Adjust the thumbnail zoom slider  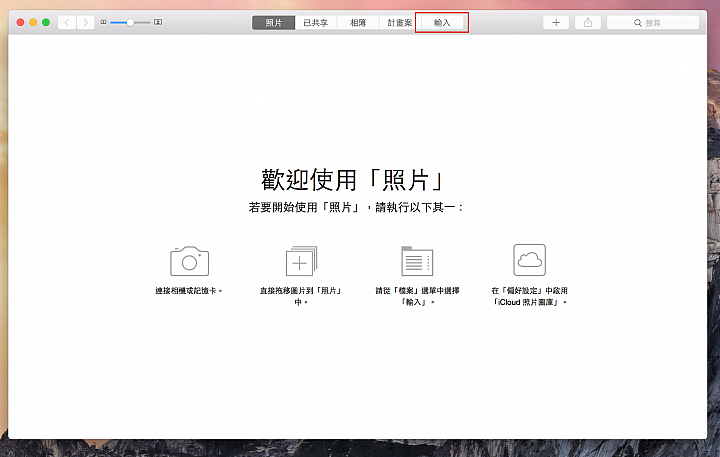(x=130, y=23)
